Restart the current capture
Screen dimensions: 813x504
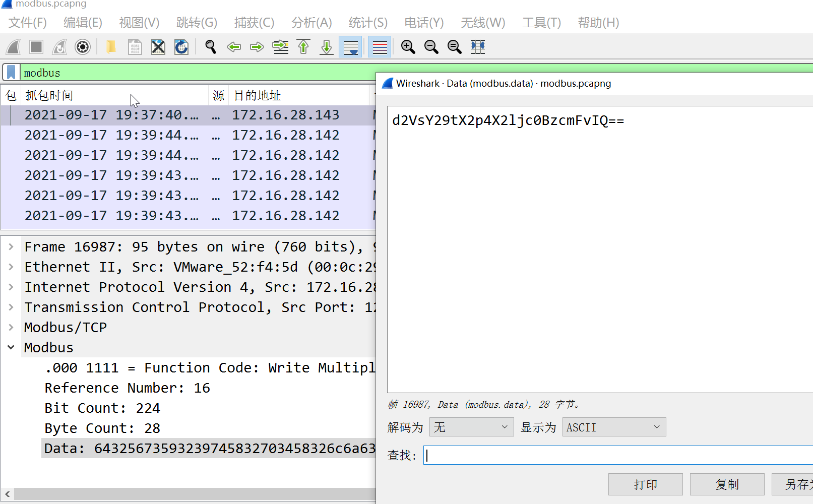59,47
